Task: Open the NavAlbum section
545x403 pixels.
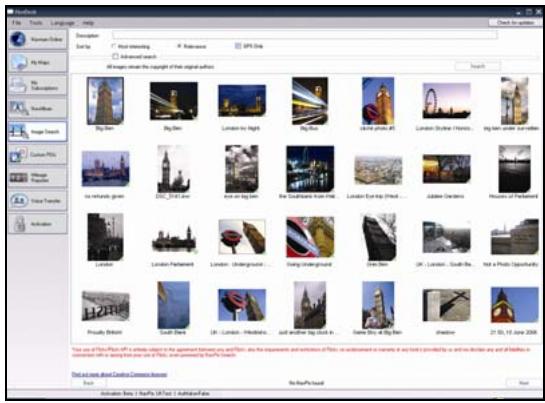Action: point(38,108)
